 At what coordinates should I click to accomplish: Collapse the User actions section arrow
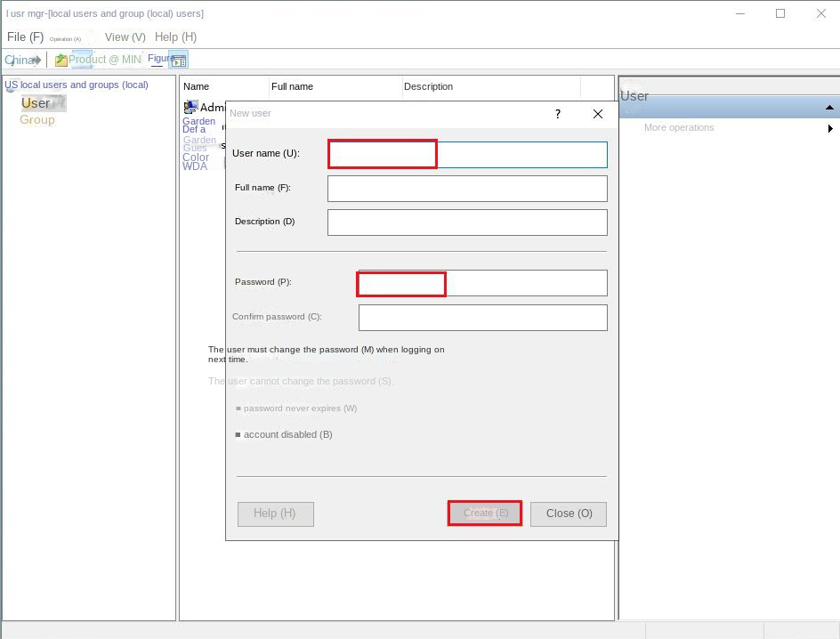pos(829,108)
